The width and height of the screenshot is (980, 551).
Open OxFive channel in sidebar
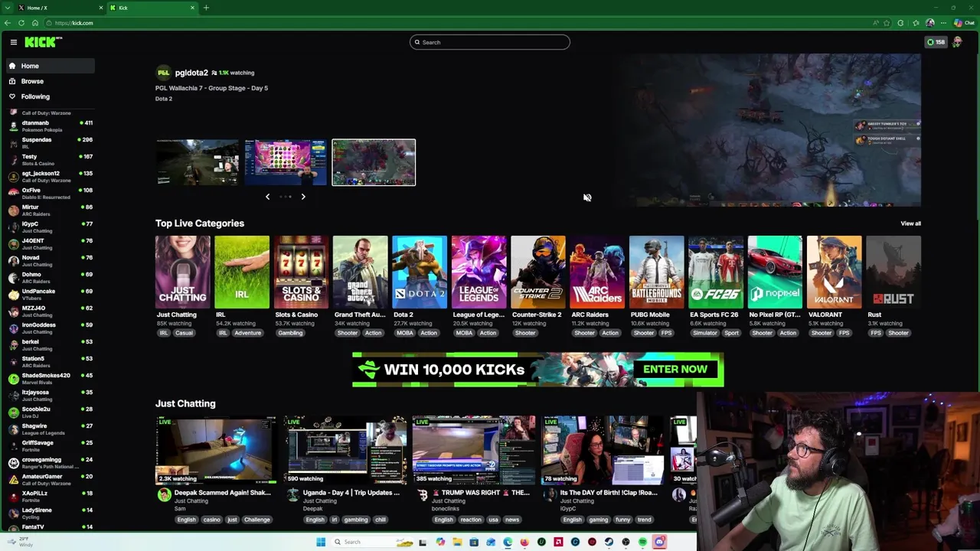coord(50,193)
